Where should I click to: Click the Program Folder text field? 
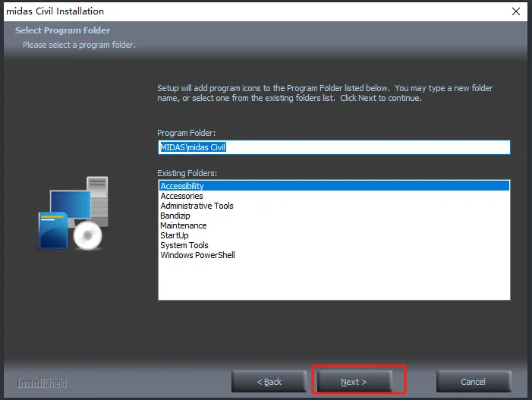pyautogui.click(x=334, y=147)
